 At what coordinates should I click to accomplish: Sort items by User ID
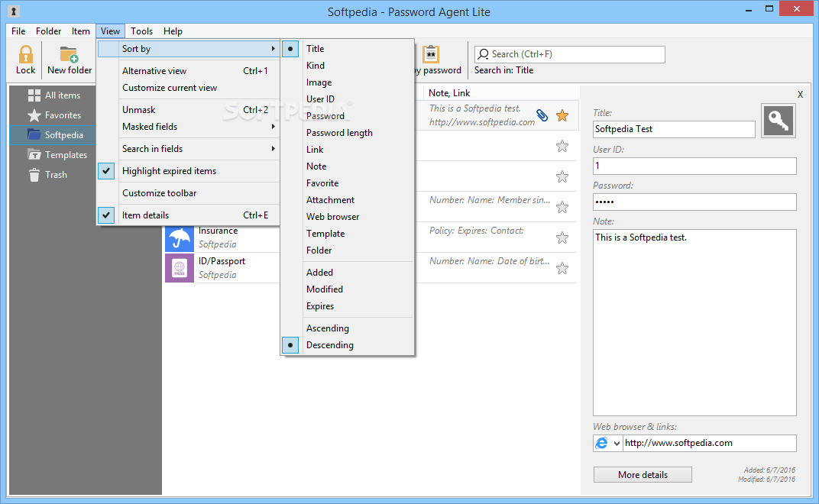348,99
